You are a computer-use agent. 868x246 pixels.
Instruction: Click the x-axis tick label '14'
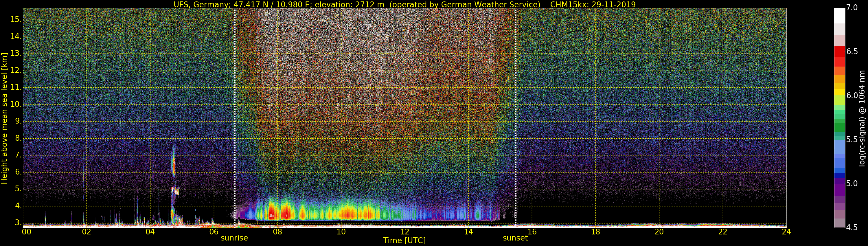tap(468, 232)
